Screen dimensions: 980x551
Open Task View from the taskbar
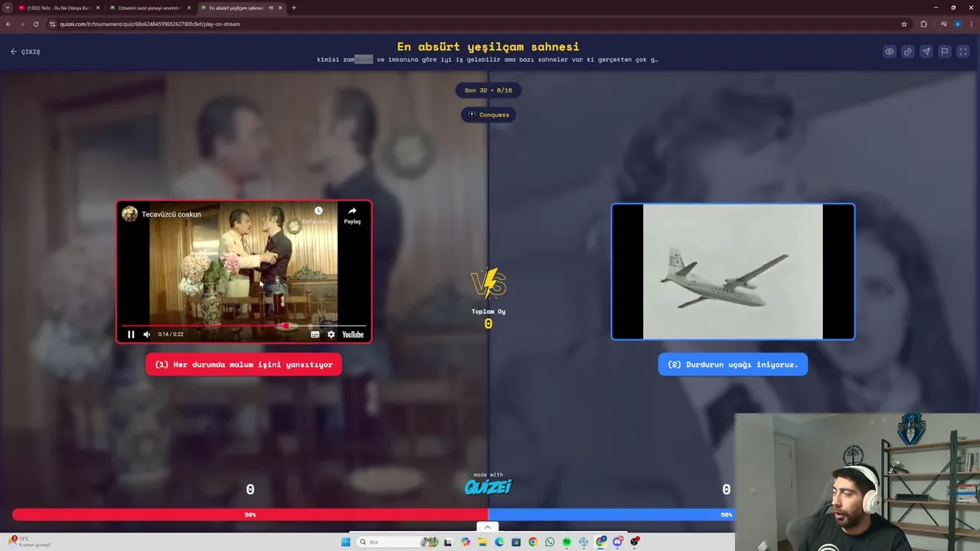click(x=449, y=542)
